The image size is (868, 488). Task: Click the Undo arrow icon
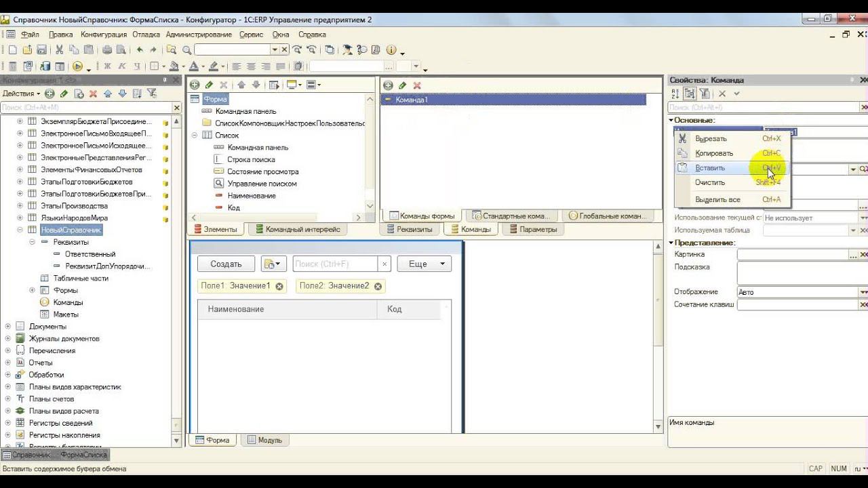tap(140, 49)
